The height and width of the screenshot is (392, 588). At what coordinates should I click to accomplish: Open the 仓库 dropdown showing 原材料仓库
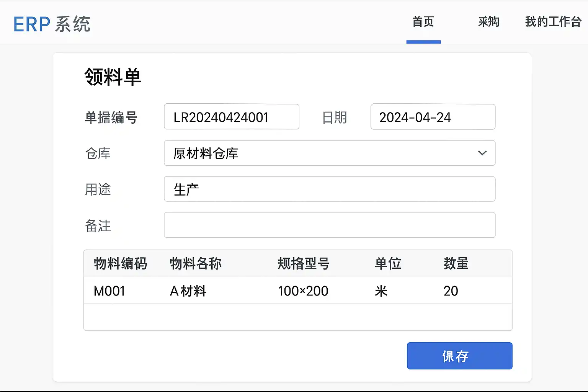pyautogui.click(x=322, y=153)
